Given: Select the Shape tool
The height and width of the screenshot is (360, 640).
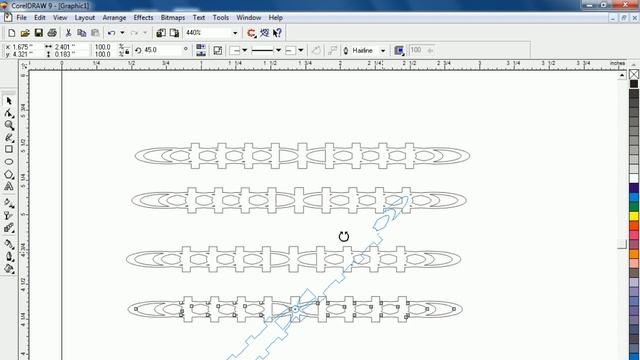Looking at the screenshot, I should coord(9,113).
